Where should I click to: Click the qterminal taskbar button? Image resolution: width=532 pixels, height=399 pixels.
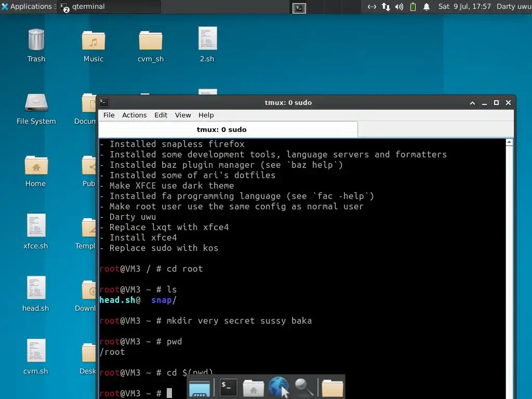[x=109, y=6]
